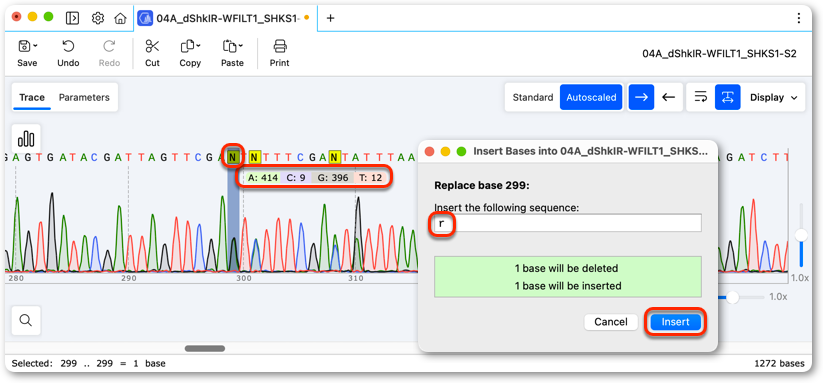
Task: Show forward strand with right arrow
Action: point(641,98)
